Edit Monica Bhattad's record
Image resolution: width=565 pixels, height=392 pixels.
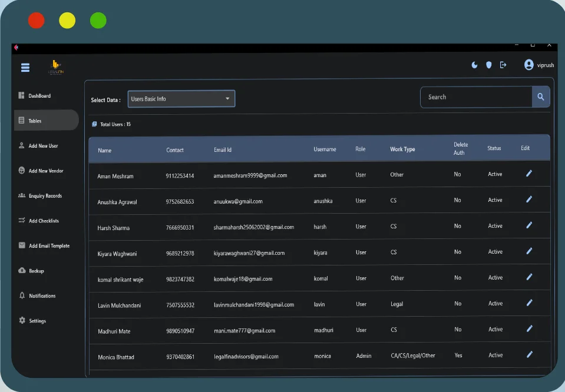pyautogui.click(x=529, y=354)
